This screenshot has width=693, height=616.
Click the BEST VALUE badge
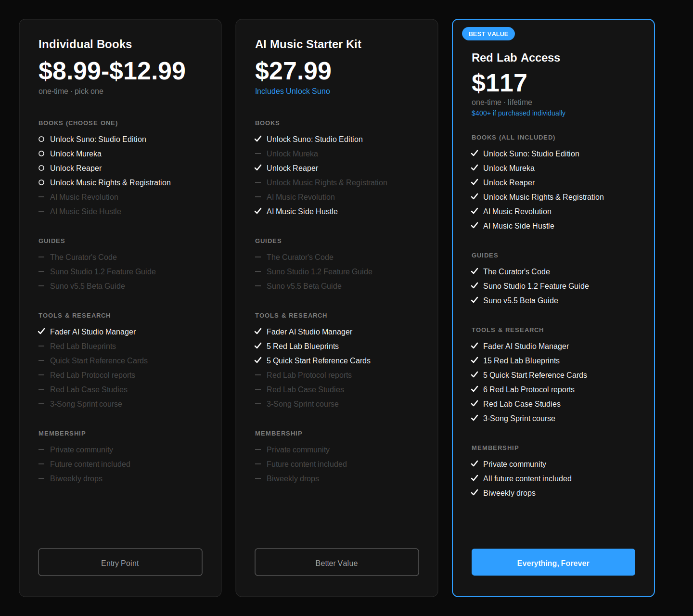tap(488, 34)
